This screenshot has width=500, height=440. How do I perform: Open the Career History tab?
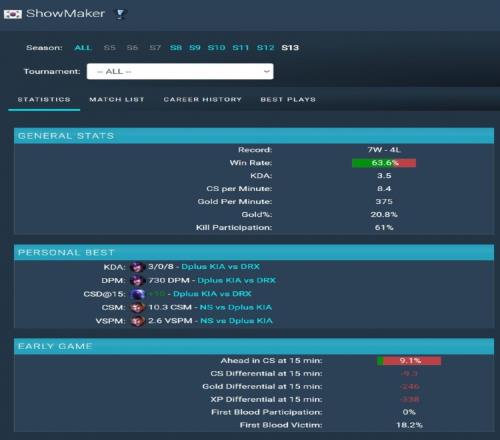click(202, 99)
